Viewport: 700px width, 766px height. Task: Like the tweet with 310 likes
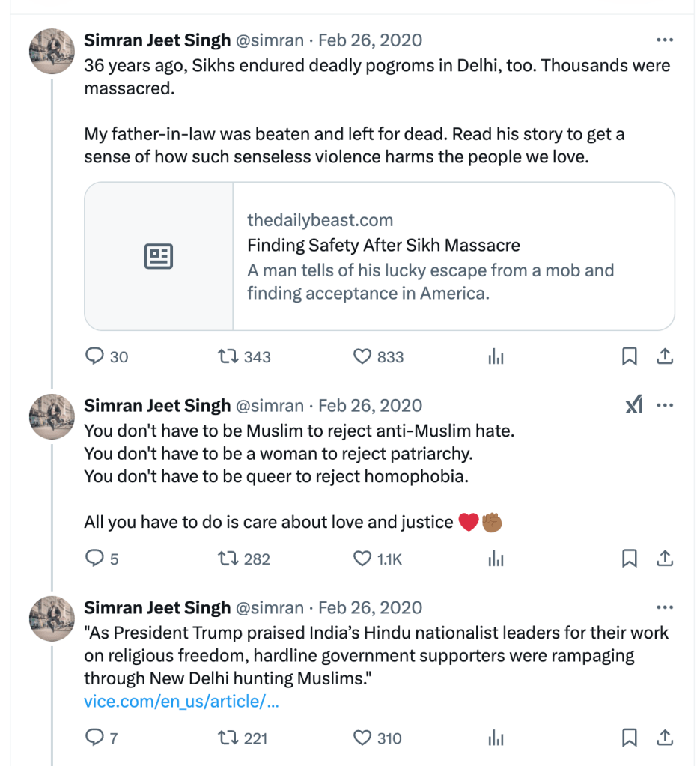click(362, 738)
